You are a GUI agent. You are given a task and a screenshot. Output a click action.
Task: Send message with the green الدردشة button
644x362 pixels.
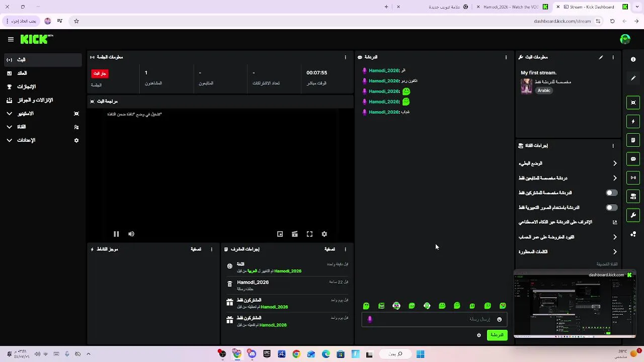click(497, 335)
